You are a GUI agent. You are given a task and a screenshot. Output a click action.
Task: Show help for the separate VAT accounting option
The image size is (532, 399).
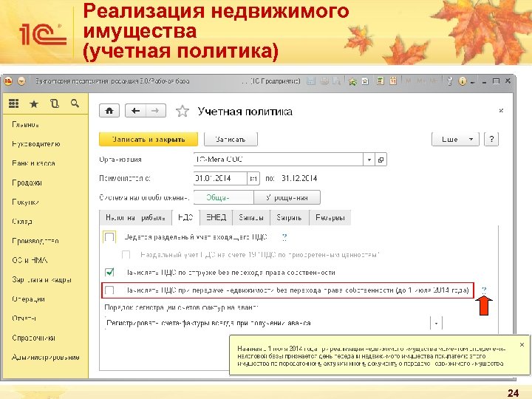[x=284, y=237]
